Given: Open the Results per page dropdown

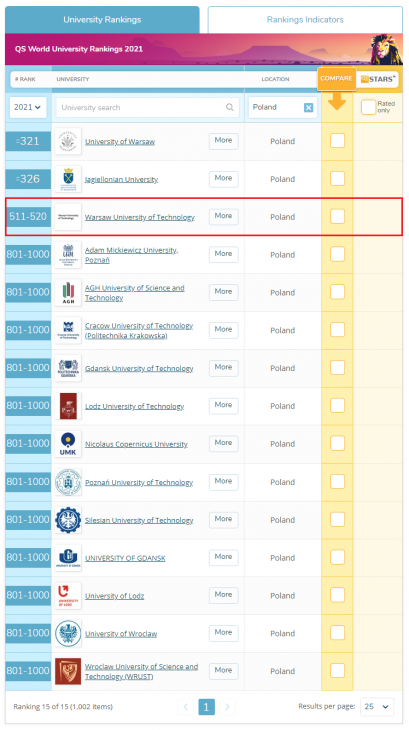Looking at the screenshot, I should pyautogui.click(x=376, y=707).
